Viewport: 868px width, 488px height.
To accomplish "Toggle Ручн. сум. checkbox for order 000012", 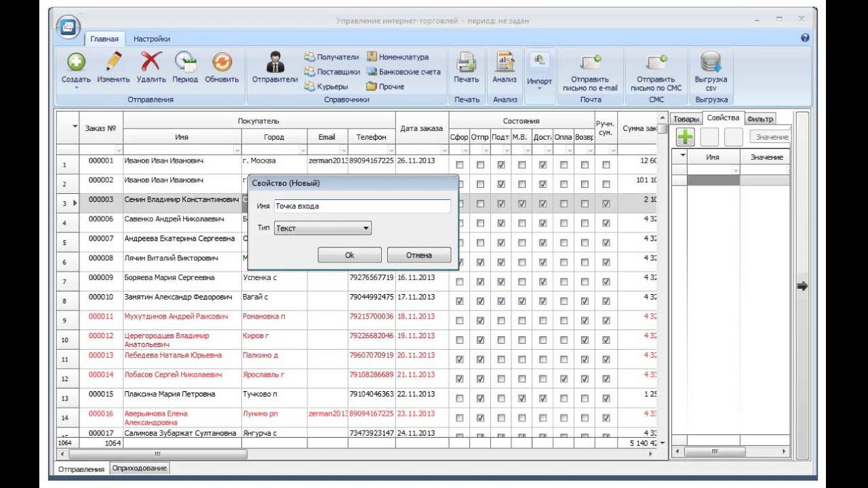I will [606, 340].
